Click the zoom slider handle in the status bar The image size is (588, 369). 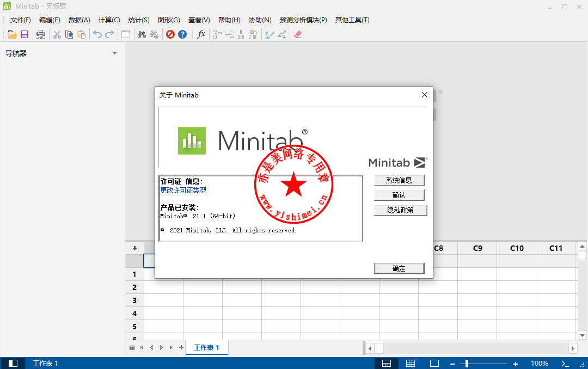click(467, 364)
